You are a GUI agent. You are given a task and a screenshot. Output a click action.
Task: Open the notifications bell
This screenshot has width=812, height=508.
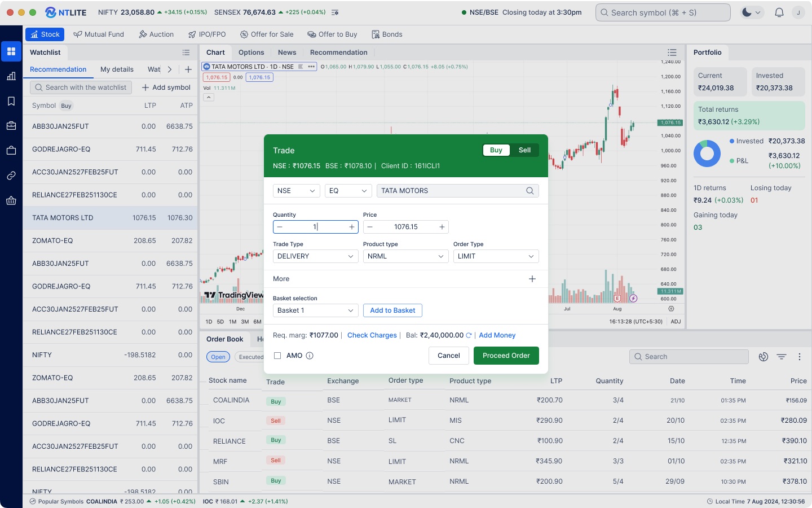point(779,12)
